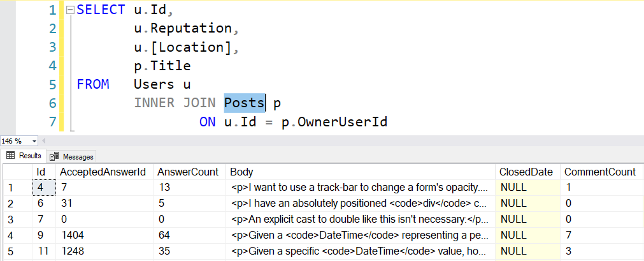The image size is (644, 261).
Task: Click AnswerCount cell with value 64
Action: tap(189, 235)
